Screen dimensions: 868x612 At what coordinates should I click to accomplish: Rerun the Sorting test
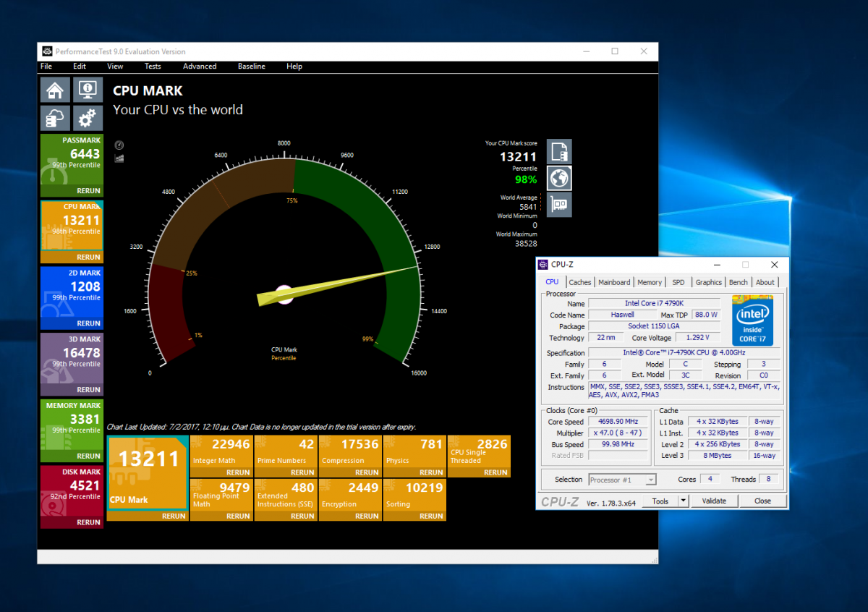[x=431, y=516]
